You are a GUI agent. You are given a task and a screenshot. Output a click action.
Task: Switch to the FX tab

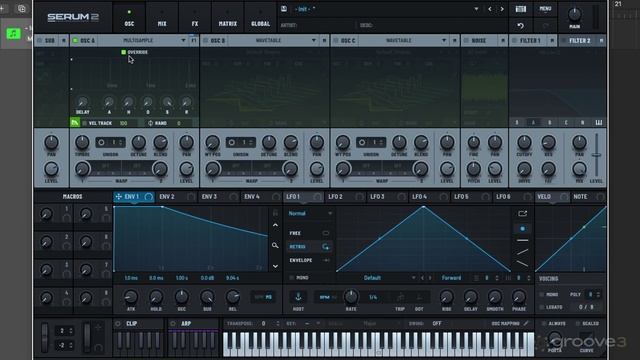(x=195, y=17)
